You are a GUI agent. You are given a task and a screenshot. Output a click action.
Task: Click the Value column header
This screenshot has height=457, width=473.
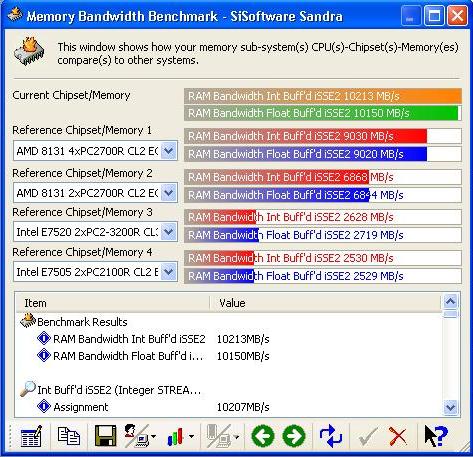[326, 303]
